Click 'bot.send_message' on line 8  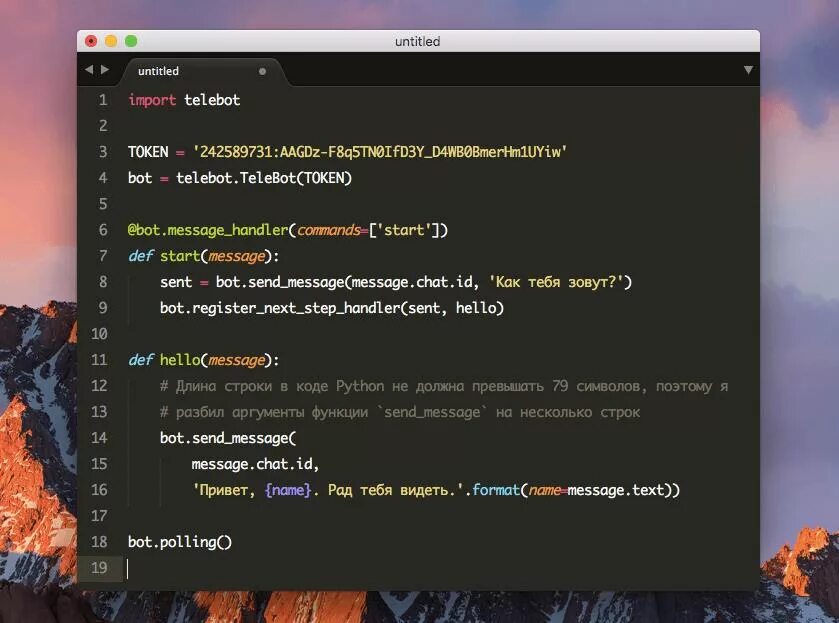click(x=280, y=282)
